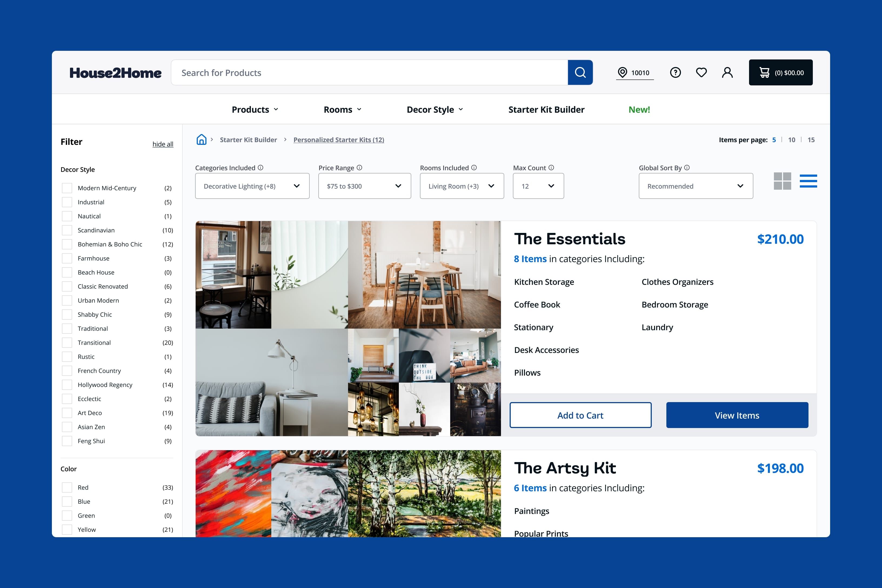Enable the Feng Shui filter
Image resolution: width=882 pixels, height=588 pixels.
click(x=67, y=441)
